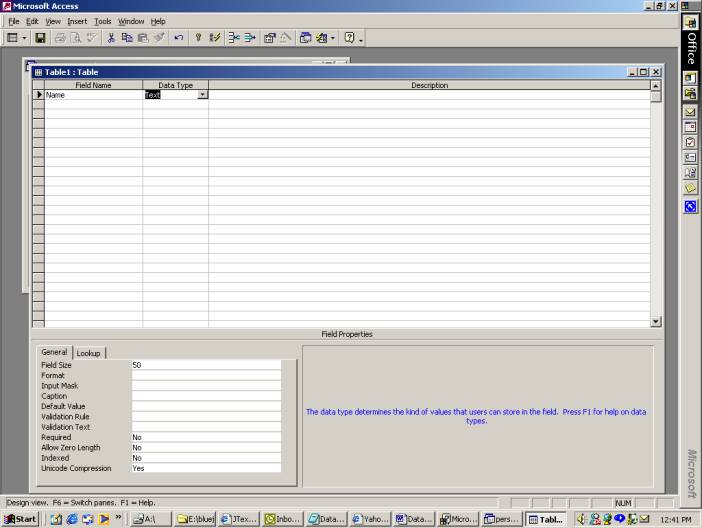Click the Copy toolbar icon
The width and height of the screenshot is (702, 528).
coord(127,38)
